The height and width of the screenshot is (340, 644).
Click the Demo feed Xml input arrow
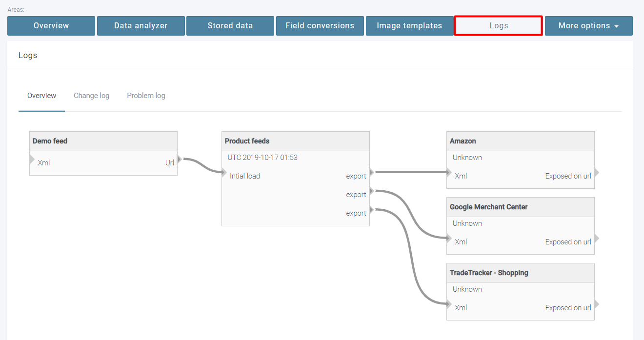click(32, 160)
